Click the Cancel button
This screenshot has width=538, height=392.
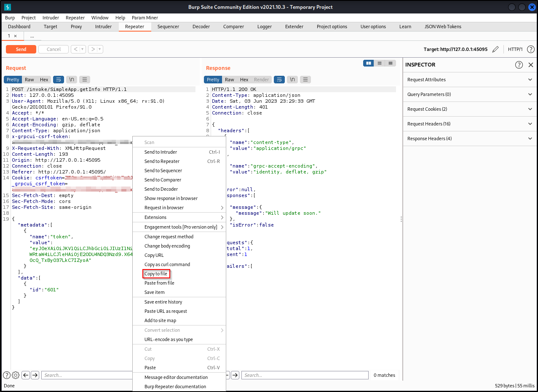click(x=54, y=49)
